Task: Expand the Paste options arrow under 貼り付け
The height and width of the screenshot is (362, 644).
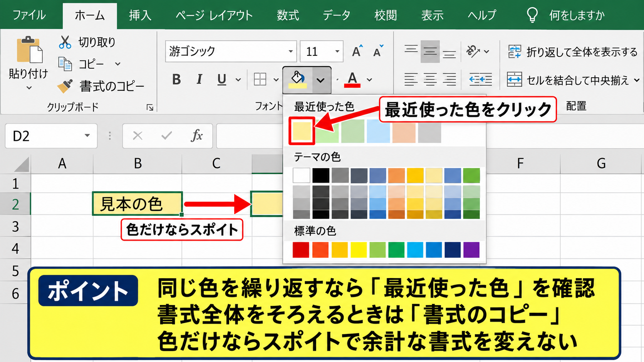Action: (29, 88)
